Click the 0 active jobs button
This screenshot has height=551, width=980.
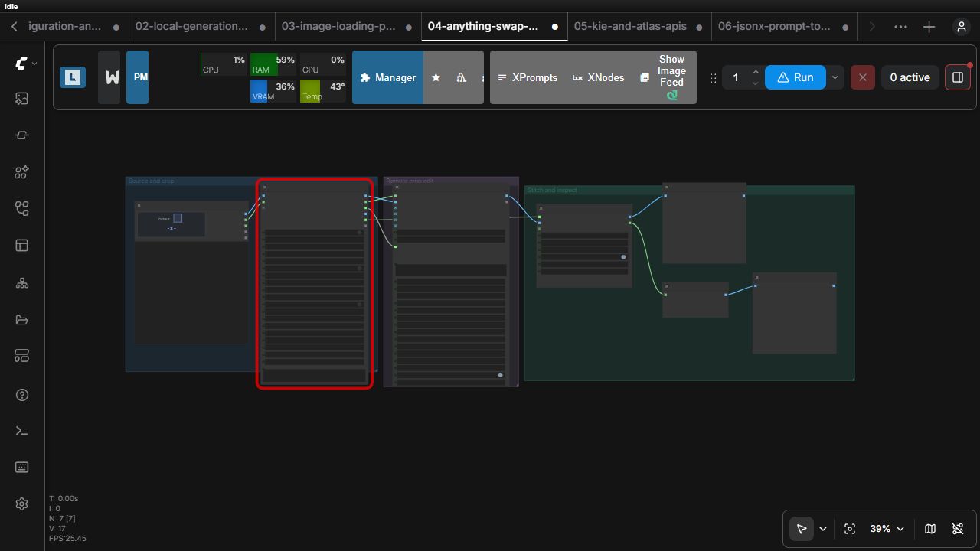click(910, 77)
